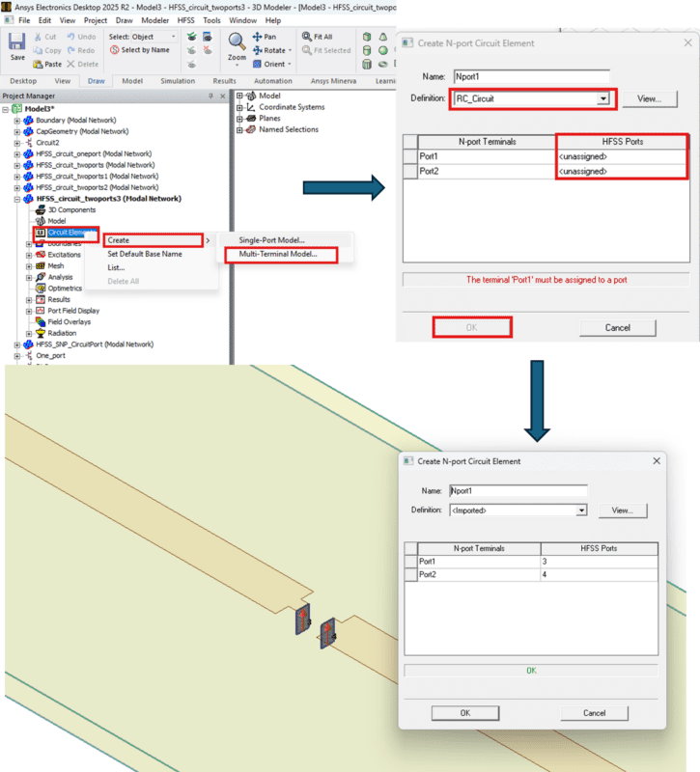Click the Cut scissors icon

point(38,37)
